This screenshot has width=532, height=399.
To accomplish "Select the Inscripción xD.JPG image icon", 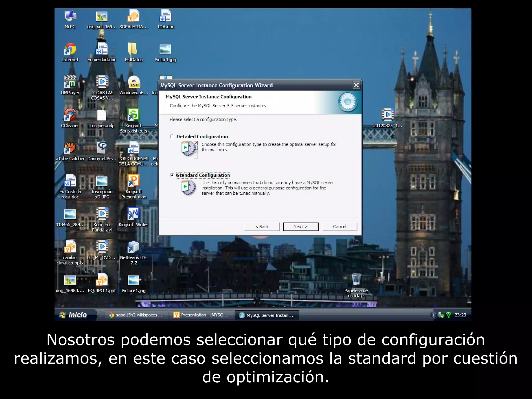I will click(102, 181).
